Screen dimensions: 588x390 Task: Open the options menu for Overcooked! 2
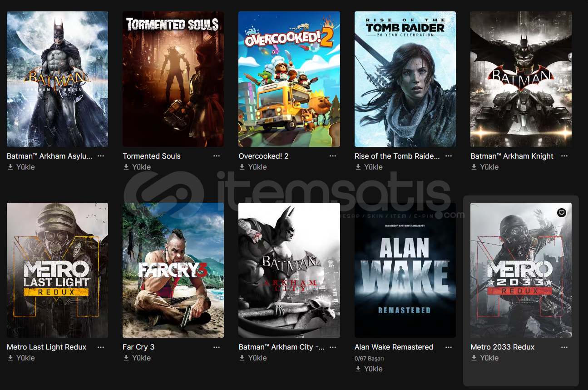(x=333, y=156)
